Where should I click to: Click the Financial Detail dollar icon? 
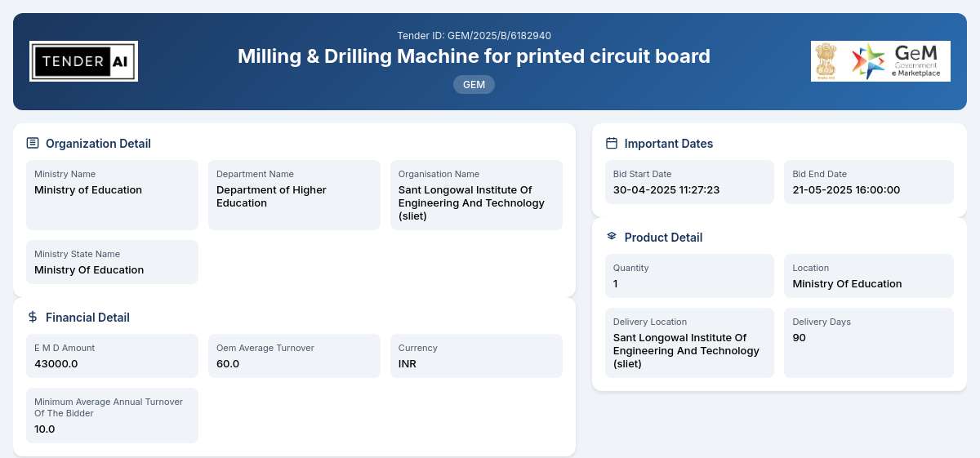pos(33,317)
